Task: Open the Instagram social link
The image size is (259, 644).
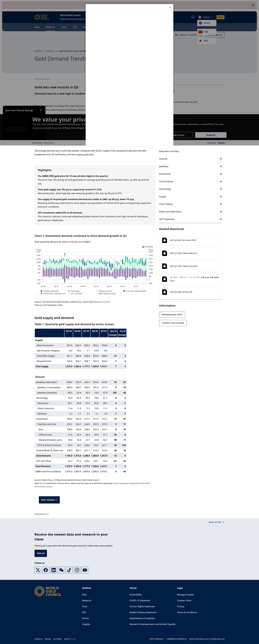Action: pyautogui.click(x=77, y=570)
